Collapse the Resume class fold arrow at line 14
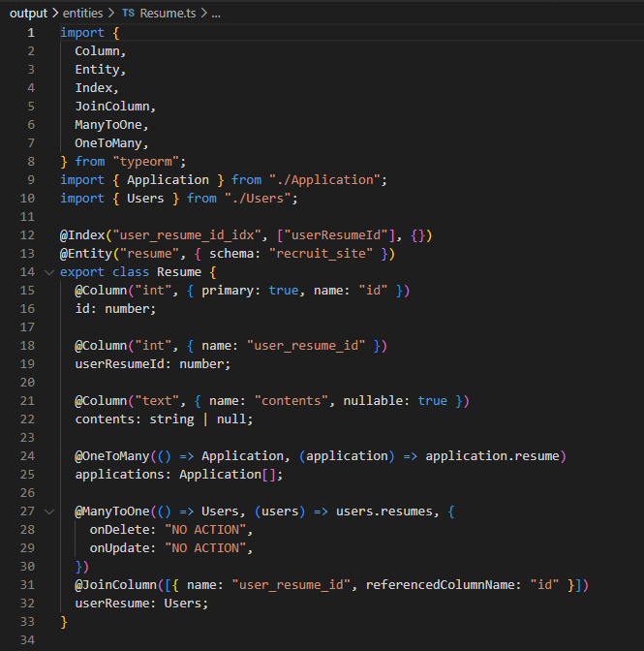The image size is (644, 651). point(49,272)
